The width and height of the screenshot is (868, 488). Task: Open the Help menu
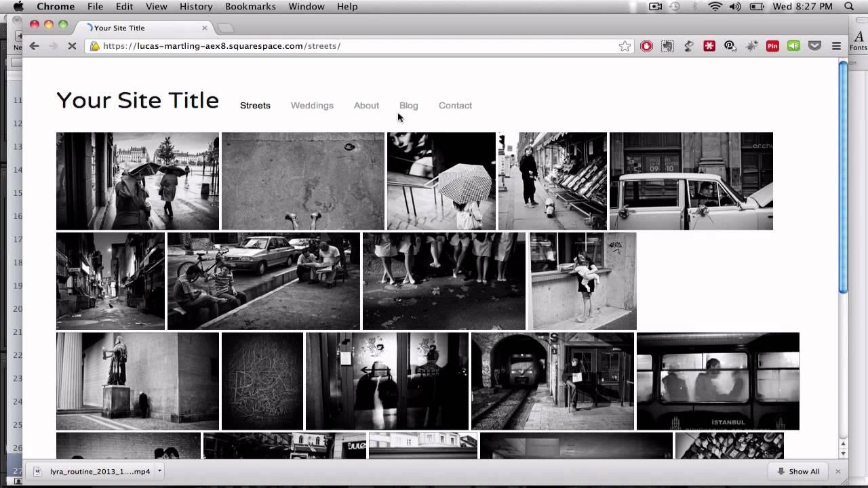click(x=347, y=7)
